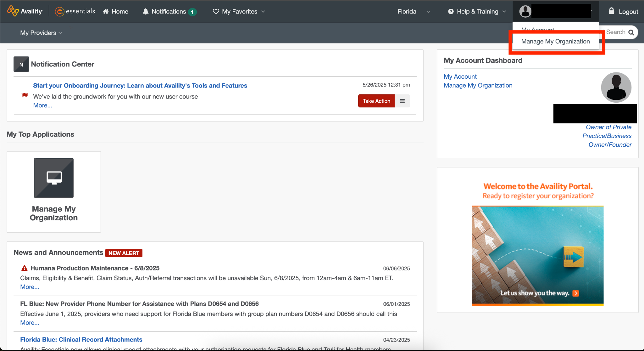Select Manage My Organization in user dropdown
This screenshot has height=351, width=644.
(555, 41)
